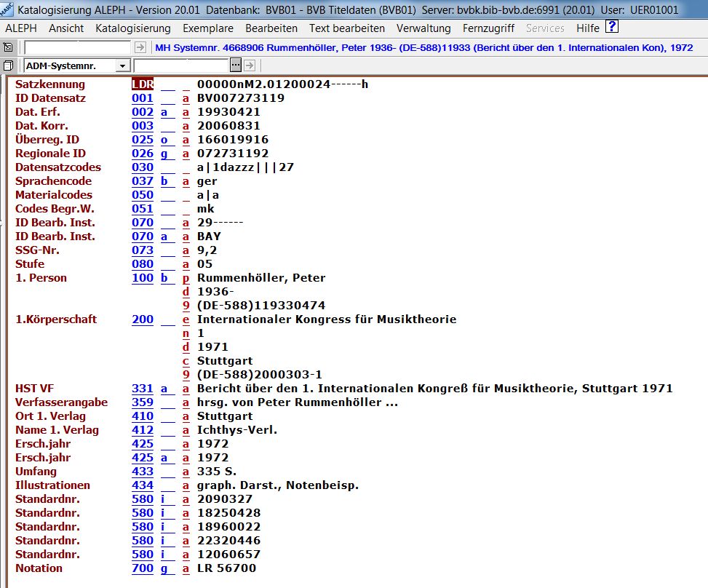Expand the ADM-Systemnr. dropdown
The image size is (708, 588).
coord(122,65)
